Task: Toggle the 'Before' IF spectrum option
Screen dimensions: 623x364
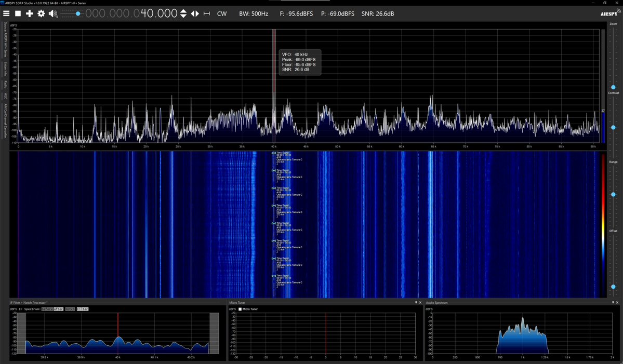Action: point(47,309)
